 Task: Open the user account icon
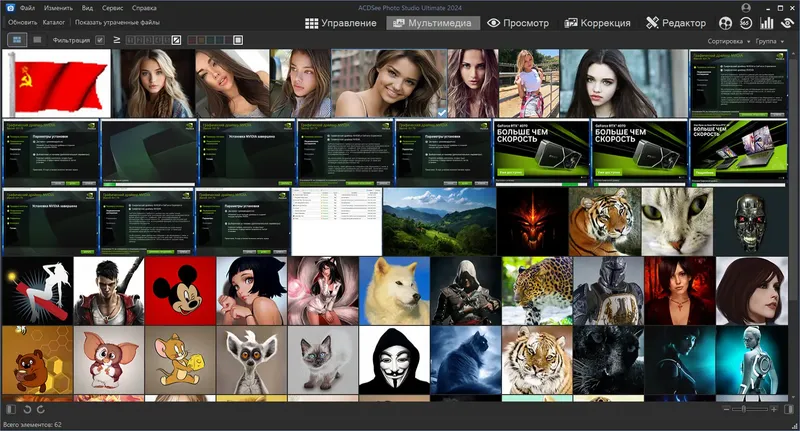click(x=746, y=8)
